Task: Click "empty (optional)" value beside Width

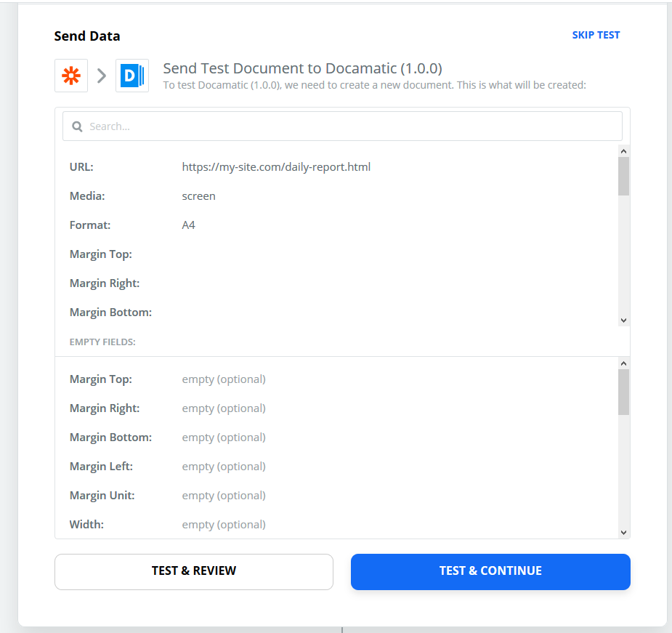Action: click(224, 525)
